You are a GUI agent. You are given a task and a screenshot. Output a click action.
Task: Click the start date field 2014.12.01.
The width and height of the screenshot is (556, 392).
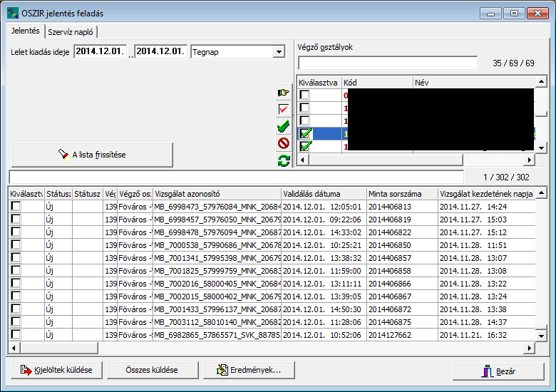pyautogui.click(x=100, y=51)
